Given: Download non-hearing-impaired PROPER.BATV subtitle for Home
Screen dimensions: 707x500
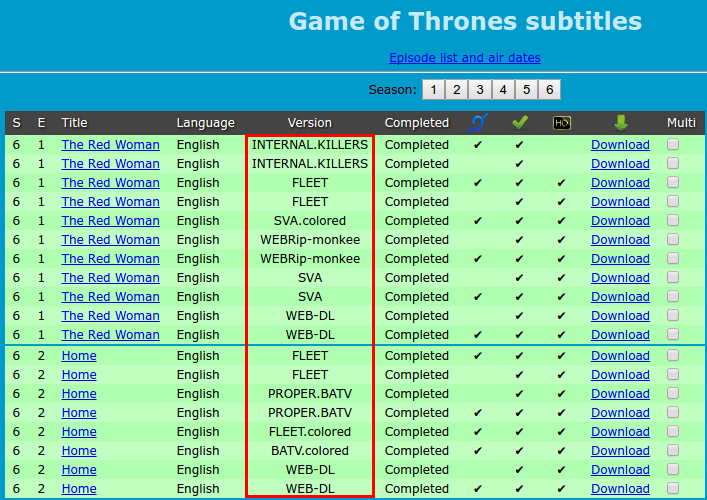Looking at the screenshot, I should (x=620, y=394).
